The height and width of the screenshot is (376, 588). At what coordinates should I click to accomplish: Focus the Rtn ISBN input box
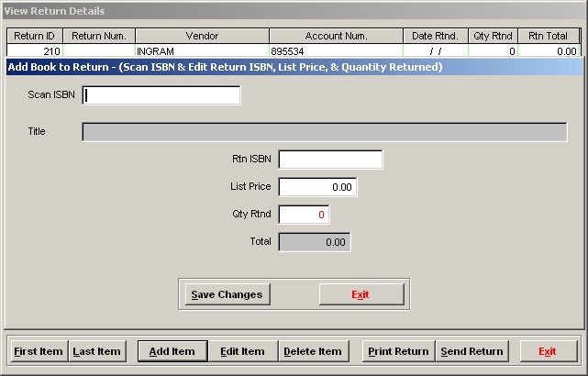click(330, 160)
